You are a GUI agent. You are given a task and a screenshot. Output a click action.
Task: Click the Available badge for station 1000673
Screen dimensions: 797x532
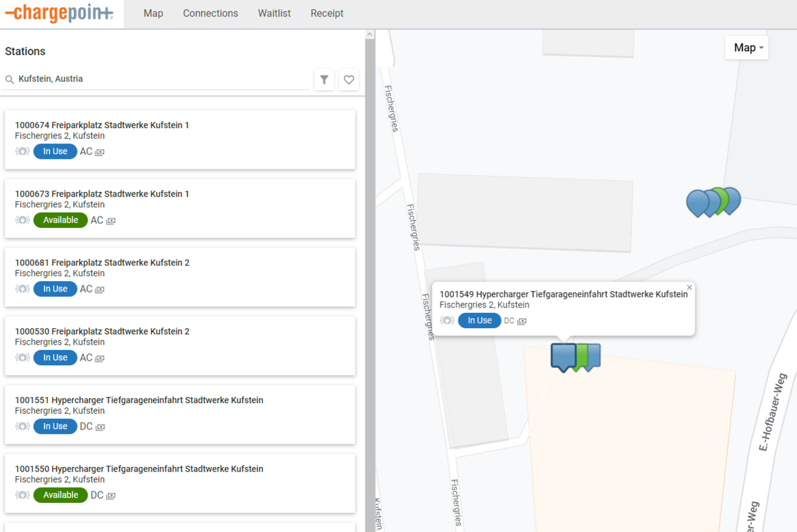pos(60,220)
